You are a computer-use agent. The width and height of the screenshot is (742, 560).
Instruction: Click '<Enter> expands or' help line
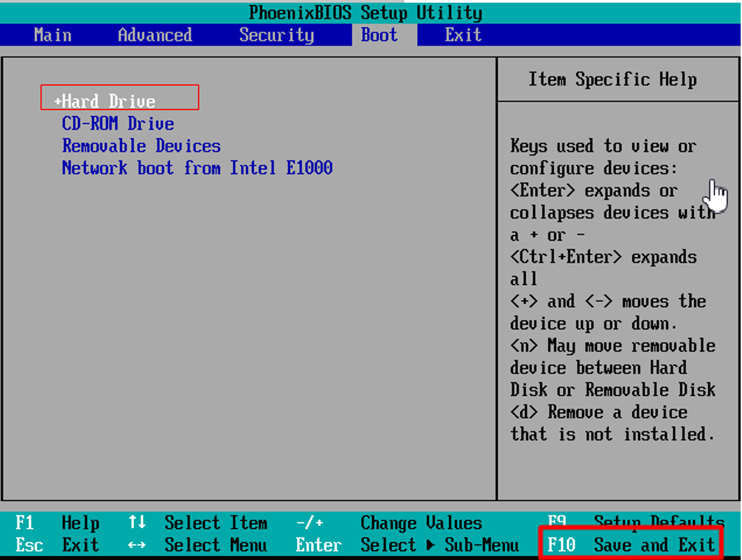[594, 190]
